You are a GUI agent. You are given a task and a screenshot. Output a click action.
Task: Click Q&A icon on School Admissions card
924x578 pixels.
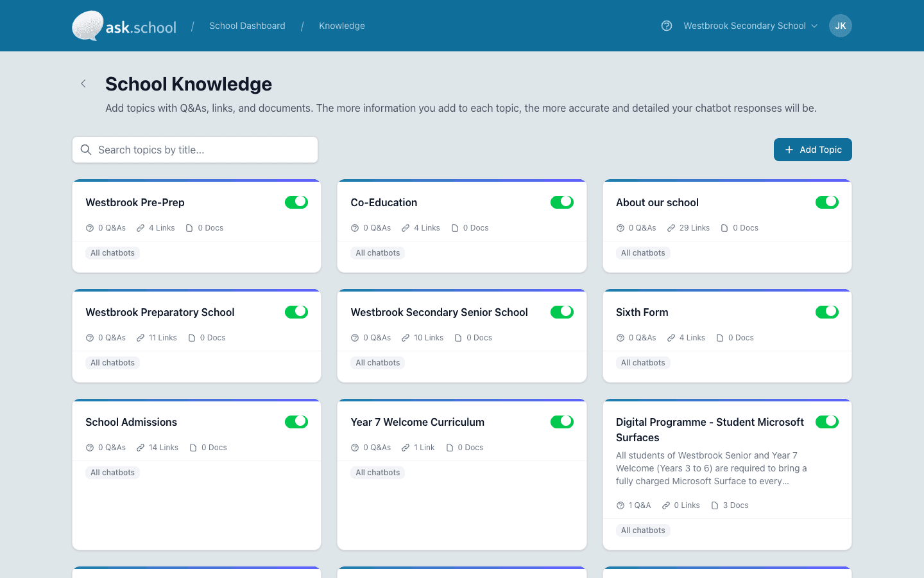(90, 448)
